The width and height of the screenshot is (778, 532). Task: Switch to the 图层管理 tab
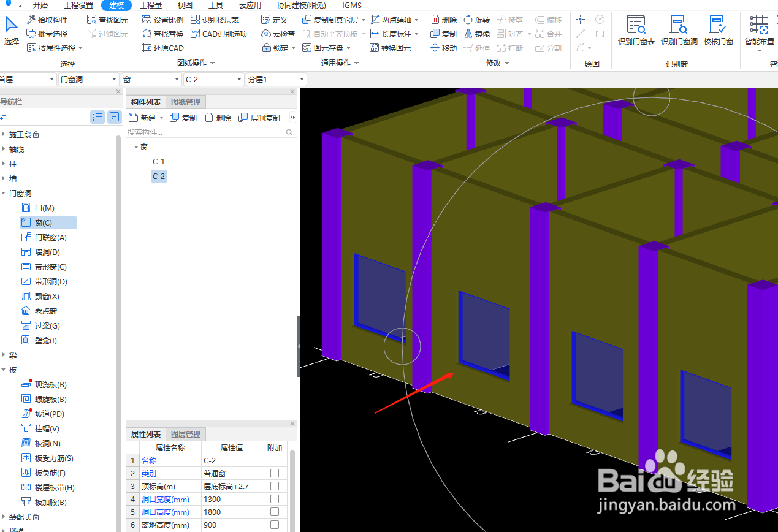coord(185,434)
